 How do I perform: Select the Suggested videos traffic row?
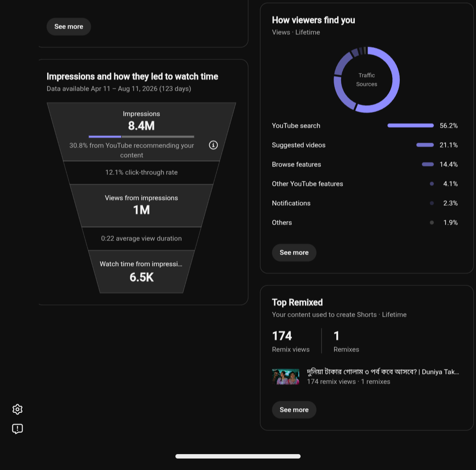coord(364,145)
